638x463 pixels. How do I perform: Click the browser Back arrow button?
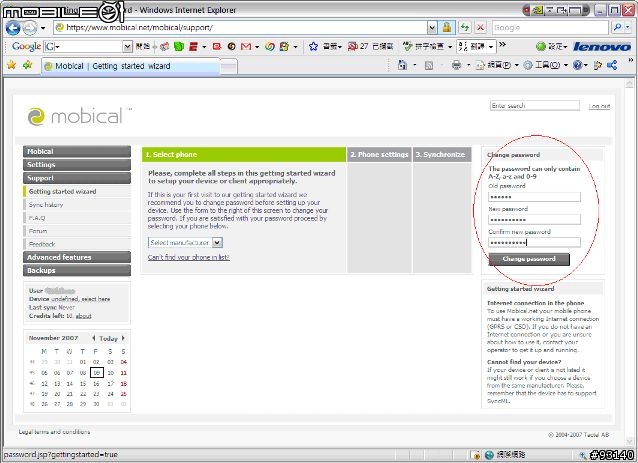[13, 28]
